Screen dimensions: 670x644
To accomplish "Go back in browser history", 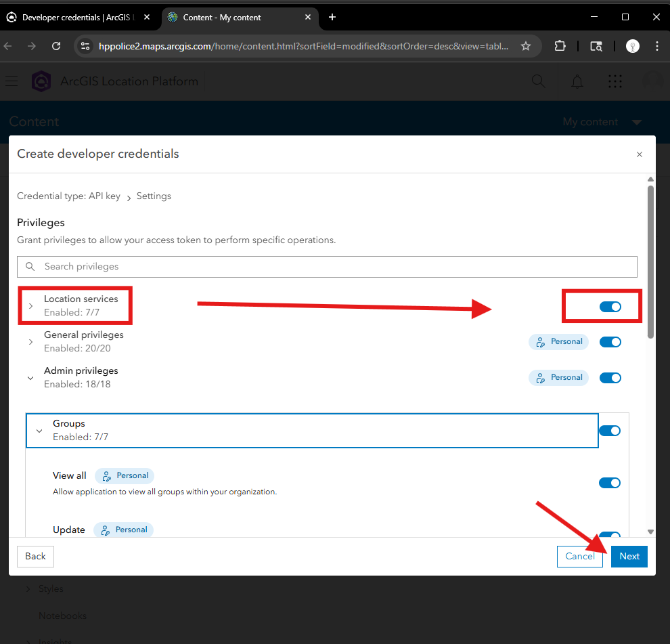I will click(7, 46).
